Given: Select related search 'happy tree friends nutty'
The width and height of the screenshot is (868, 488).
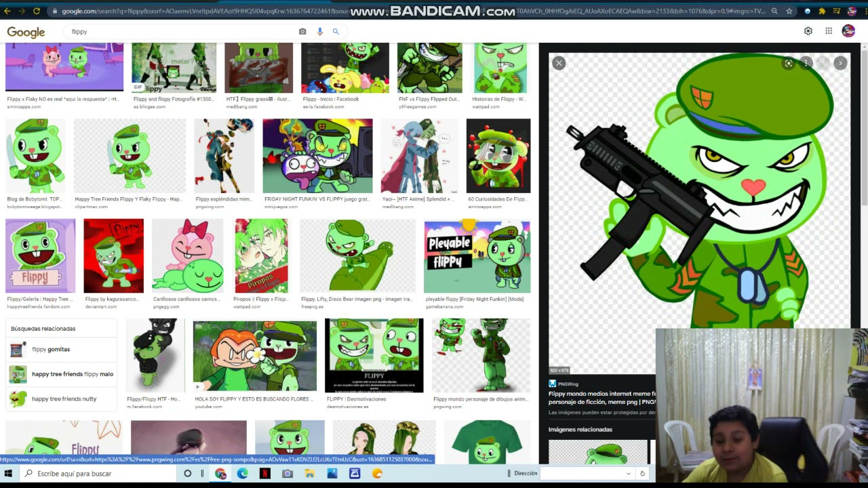Looking at the screenshot, I should (x=61, y=399).
